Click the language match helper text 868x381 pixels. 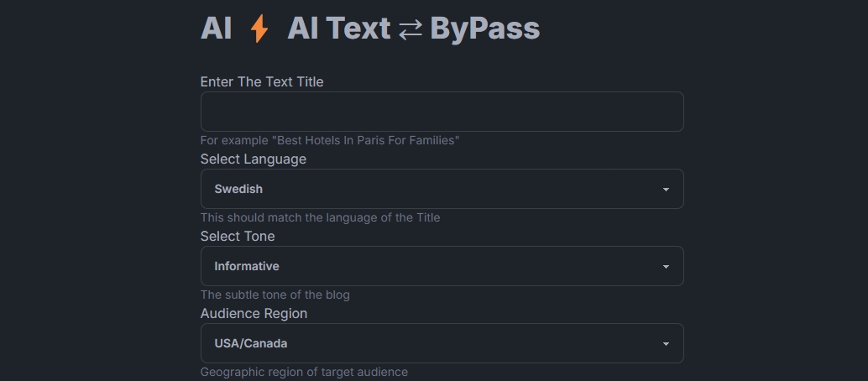(x=320, y=217)
